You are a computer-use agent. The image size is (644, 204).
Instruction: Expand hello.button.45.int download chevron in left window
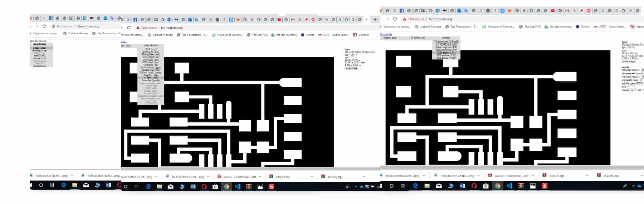point(72,175)
